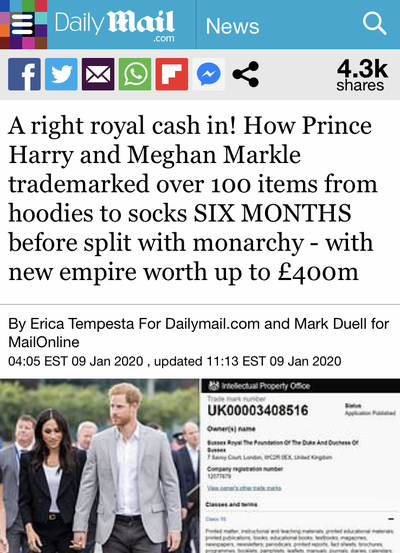Open generic share options icon
The image size is (400, 553).
(x=246, y=74)
